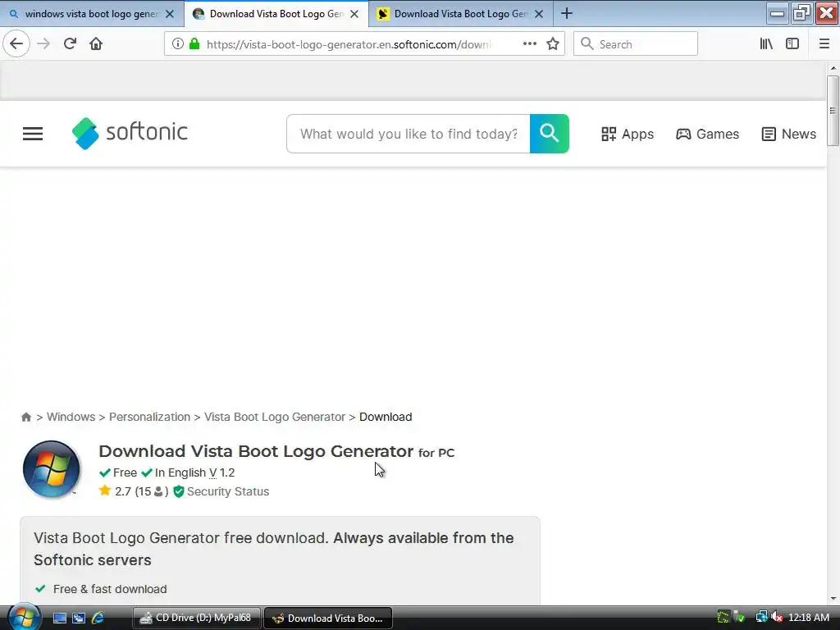The image size is (840, 630).
Task: Close the 'windows vista boot logo' search tab
Action: (170, 14)
